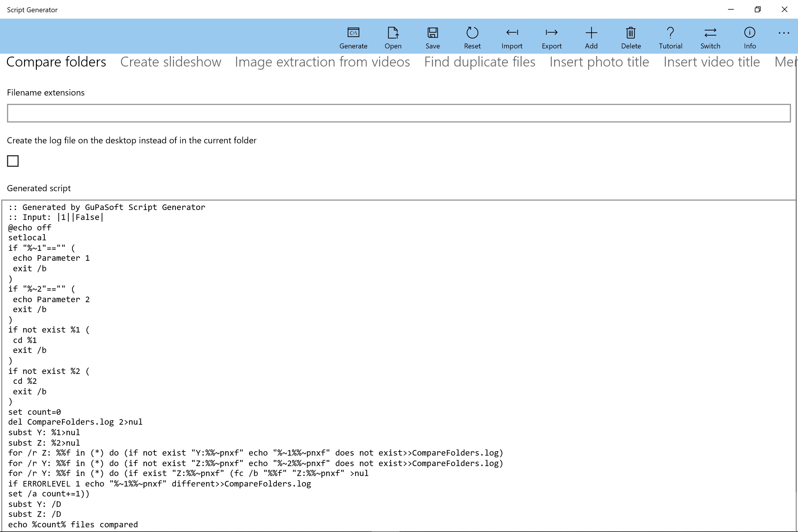Go to Insert photo title tab

pyautogui.click(x=599, y=62)
